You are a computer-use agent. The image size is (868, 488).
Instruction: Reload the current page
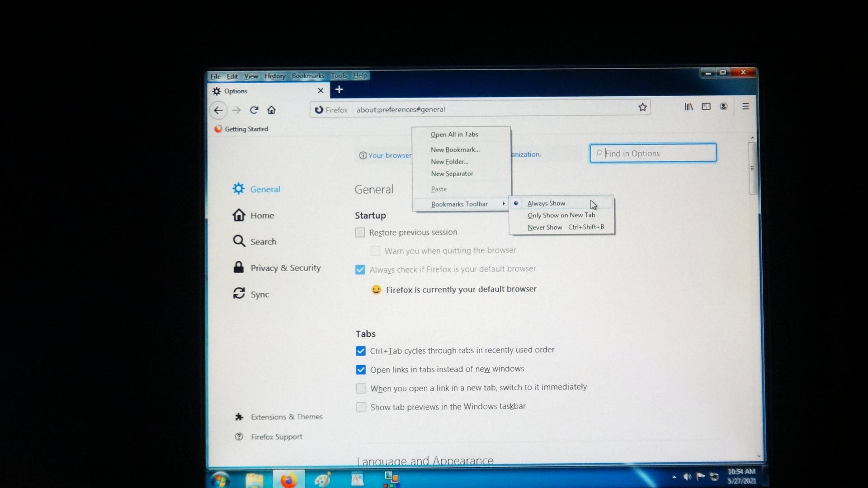tap(254, 110)
